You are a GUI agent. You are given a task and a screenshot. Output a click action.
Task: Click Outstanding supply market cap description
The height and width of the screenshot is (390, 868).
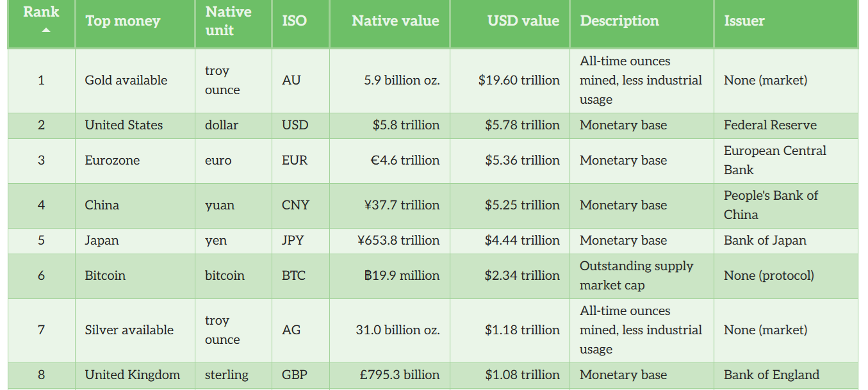(x=636, y=275)
